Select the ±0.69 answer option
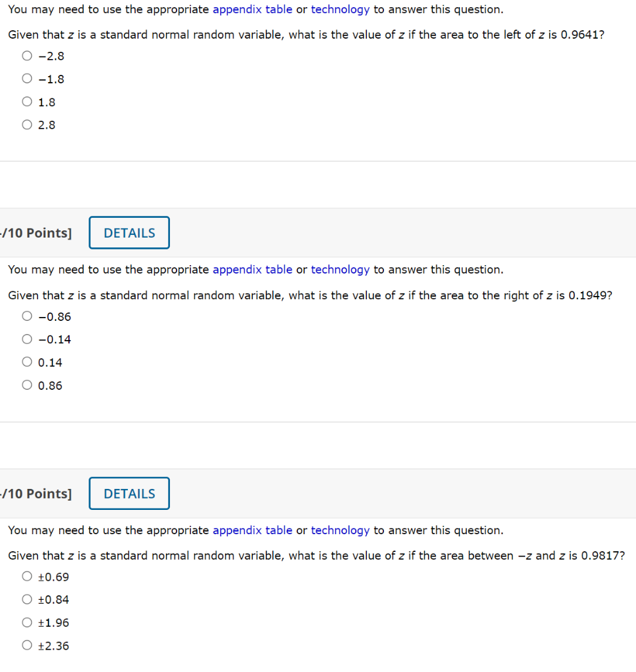 pos(27,576)
